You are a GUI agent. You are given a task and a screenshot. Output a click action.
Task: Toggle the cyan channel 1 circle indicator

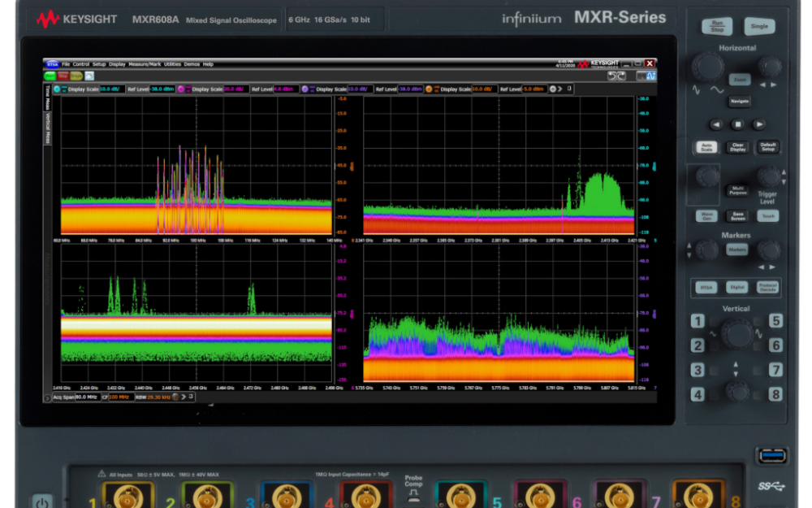point(57,89)
